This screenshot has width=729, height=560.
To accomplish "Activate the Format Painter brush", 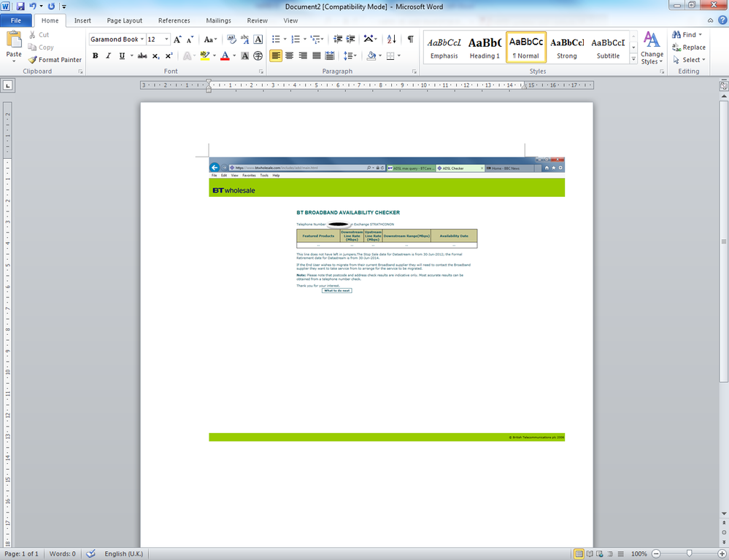I will click(55, 60).
